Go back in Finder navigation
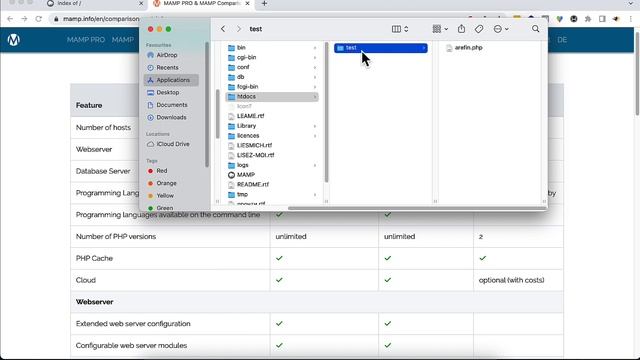The height and width of the screenshot is (360, 640). click(223, 29)
